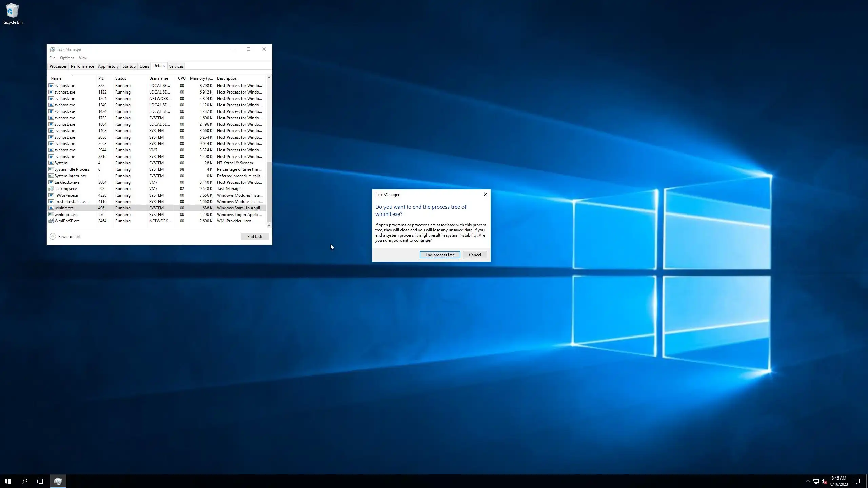Click End task button in Task Manager
This screenshot has width=868, height=488.
[x=254, y=237]
